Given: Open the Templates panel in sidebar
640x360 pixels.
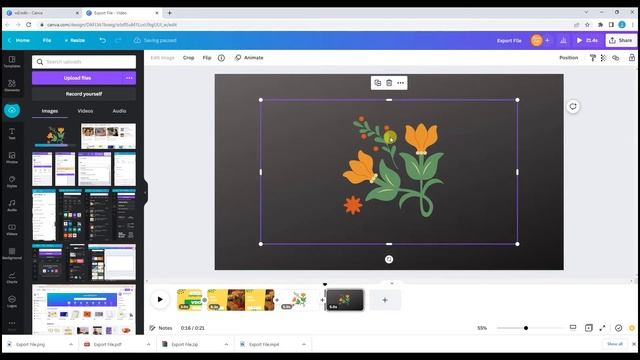Looking at the screenshot, I should [12, 62].
